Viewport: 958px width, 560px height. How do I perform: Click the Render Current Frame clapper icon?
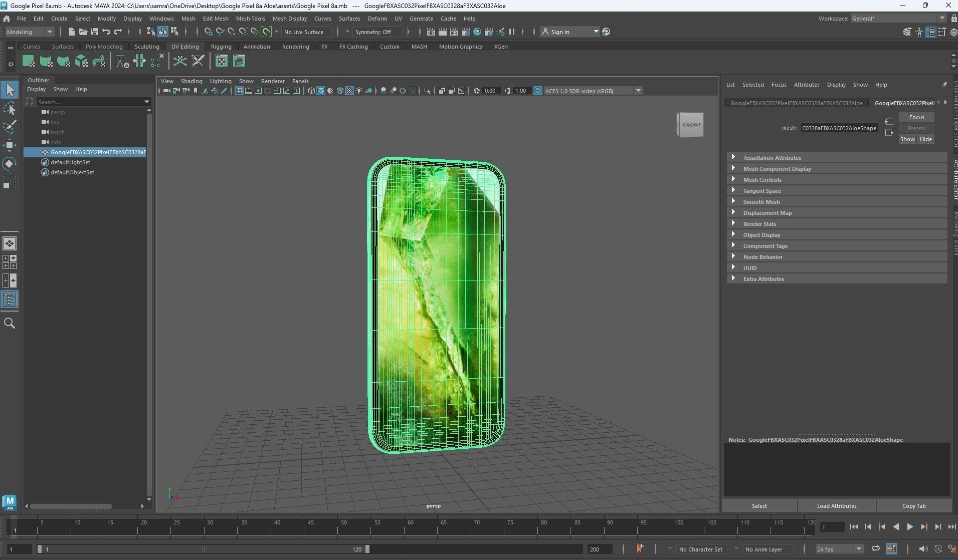[442, 32]
